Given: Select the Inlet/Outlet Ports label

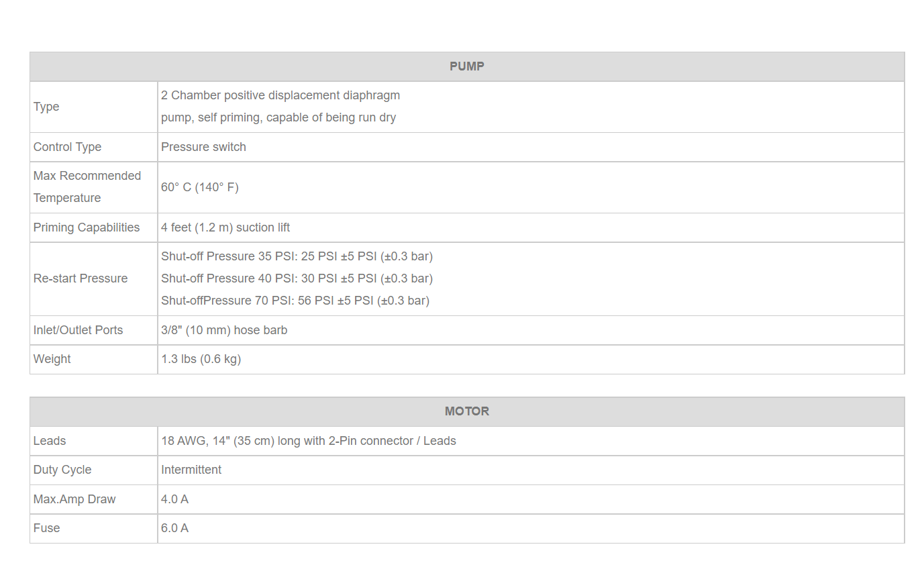Looking at the screenshot, I should (x=79, y=330).
